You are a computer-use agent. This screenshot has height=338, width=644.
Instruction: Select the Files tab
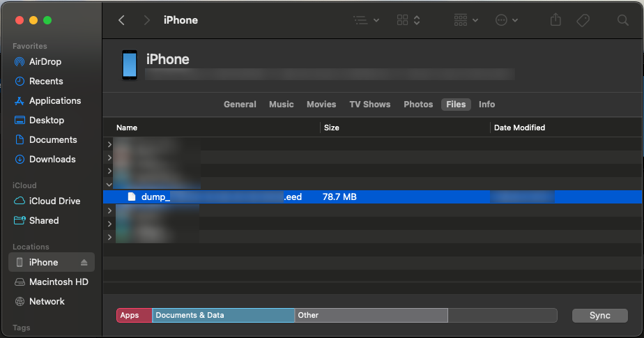coord(456,105)
